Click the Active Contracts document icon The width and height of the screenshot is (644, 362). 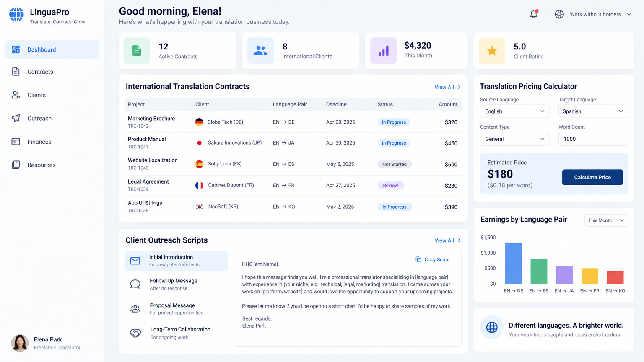point(137,51)
